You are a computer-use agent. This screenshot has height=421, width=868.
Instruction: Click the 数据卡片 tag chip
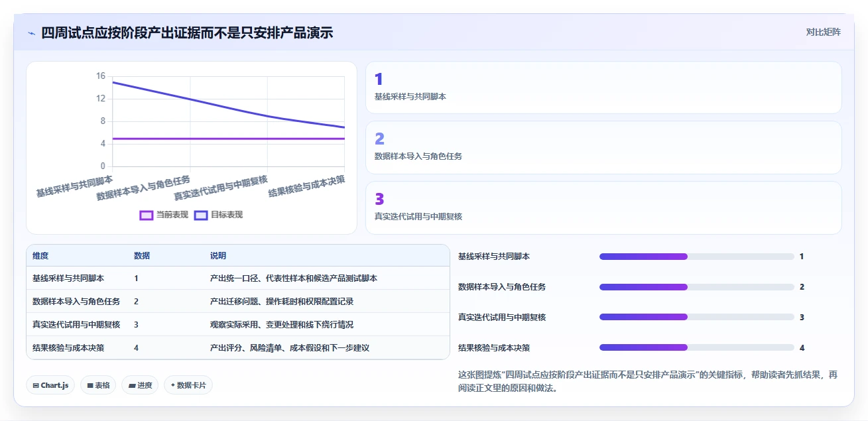coord(188,385)
